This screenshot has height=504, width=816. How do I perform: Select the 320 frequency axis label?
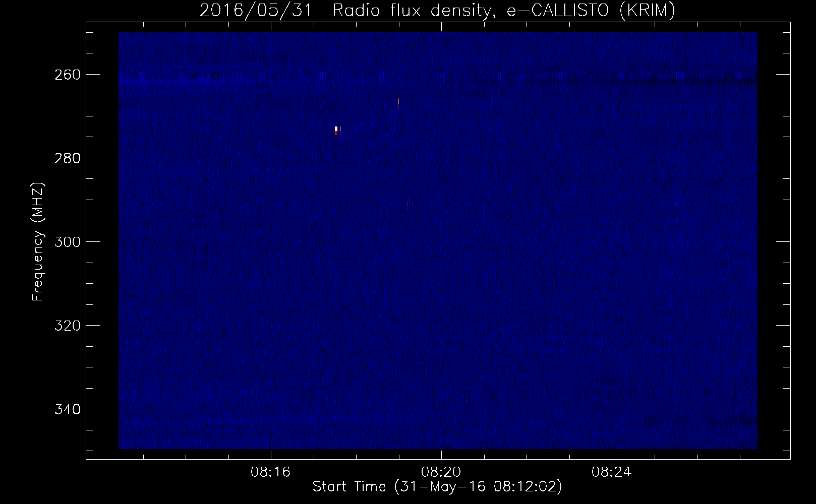click(x=67, y=326)
